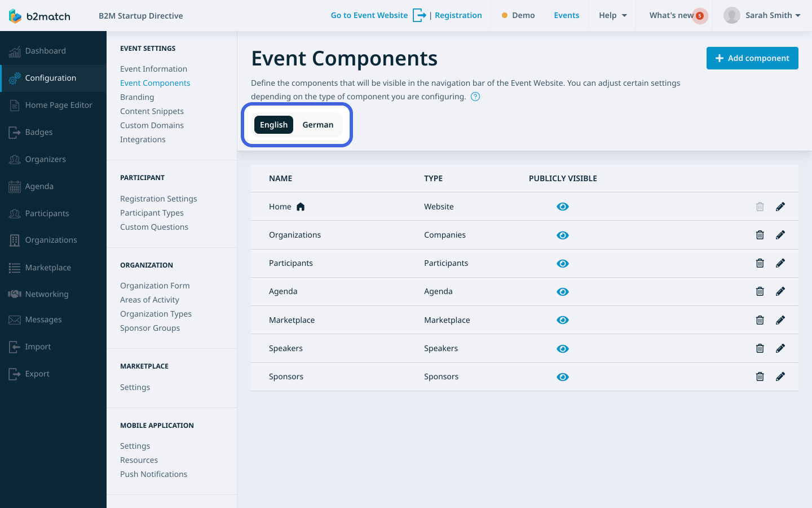Toggle visibility of the Home component
The image size is (812, 508).
click(562, 207)
